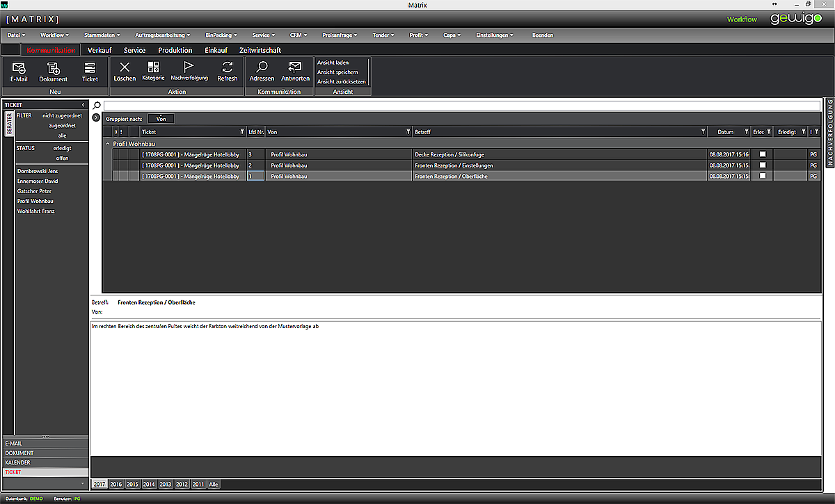Refresh the ticket list
Image resolution: width=835 pixels, height=504 pixels.
[x=228, y=71]
